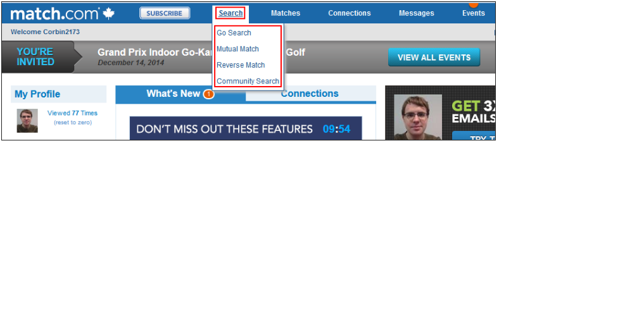Click the YOU'RE INVITED label
This screenshot has height=310, width=644.
click(x=35, y=57)
